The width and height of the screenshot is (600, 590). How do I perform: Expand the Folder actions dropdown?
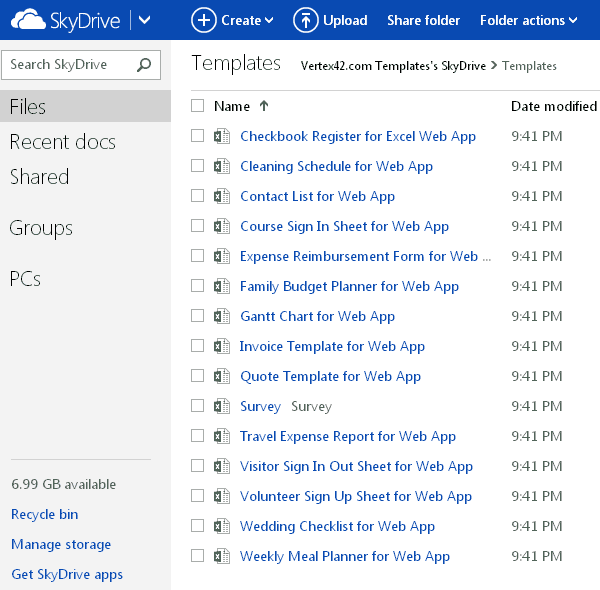(528, 20)
